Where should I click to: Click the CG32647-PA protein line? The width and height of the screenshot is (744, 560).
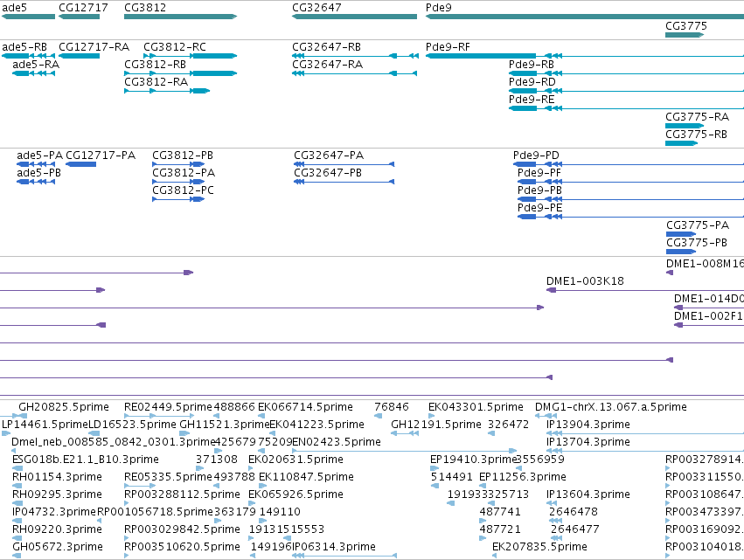click(x=344, y=164)
